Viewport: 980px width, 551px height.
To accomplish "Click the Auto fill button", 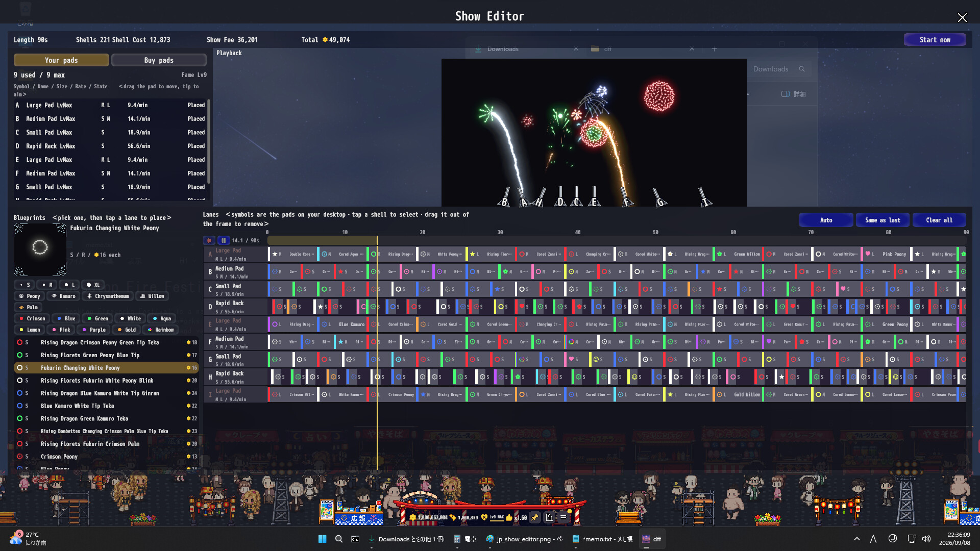I will tap(826, 220).
